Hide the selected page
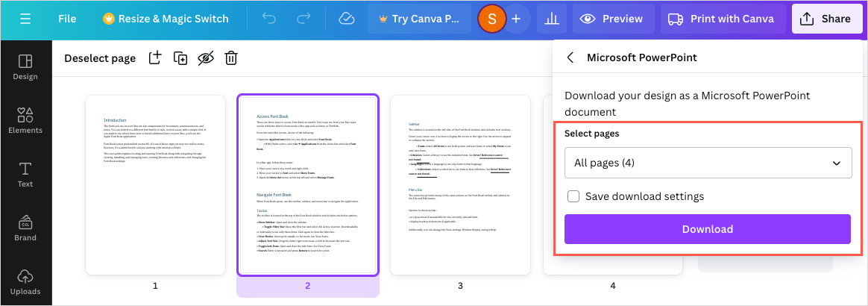 (x=206, y=57)
